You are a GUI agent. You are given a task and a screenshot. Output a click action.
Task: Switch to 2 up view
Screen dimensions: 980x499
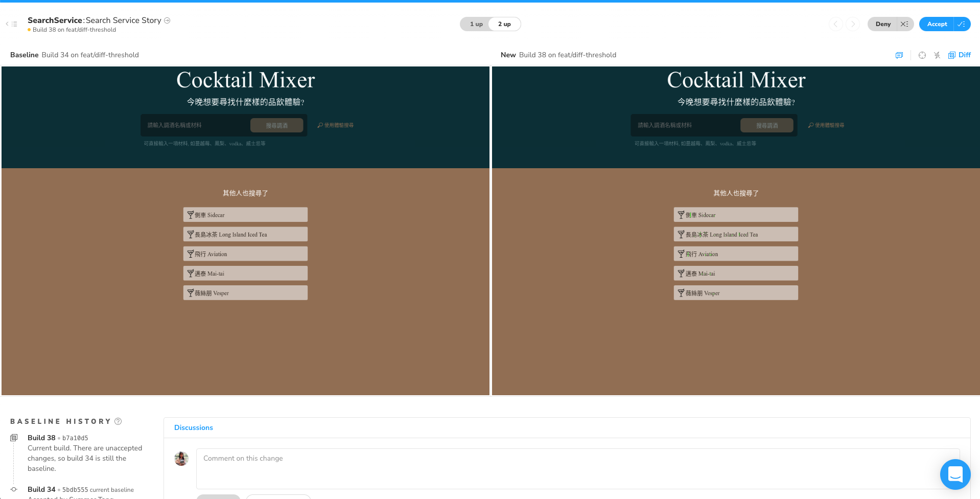click(x=504, y=24)
